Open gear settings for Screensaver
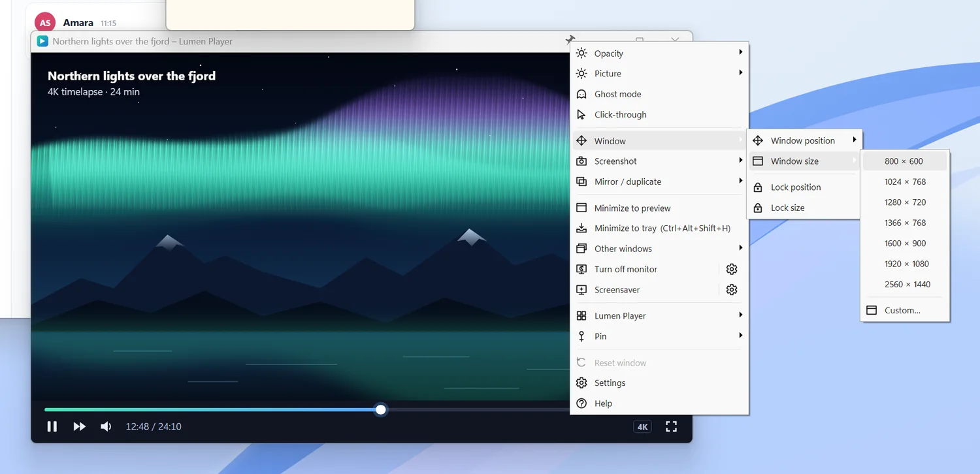The height and width of the screenshot is (474, 980). pos(732,290)
